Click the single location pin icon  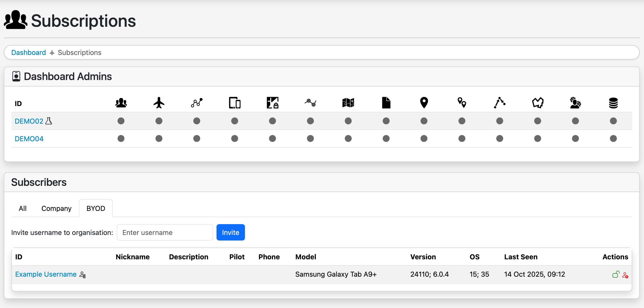tap(424, 103)
